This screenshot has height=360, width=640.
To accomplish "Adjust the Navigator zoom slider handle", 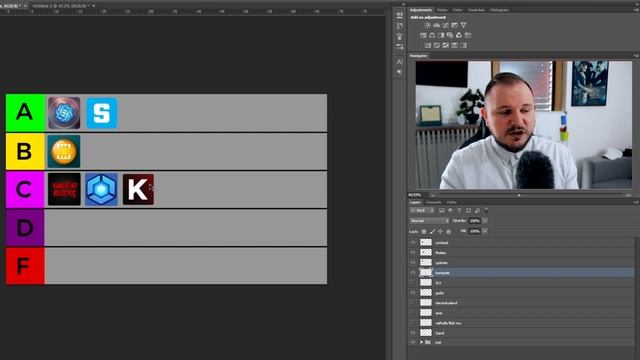I will coord(519,195).
